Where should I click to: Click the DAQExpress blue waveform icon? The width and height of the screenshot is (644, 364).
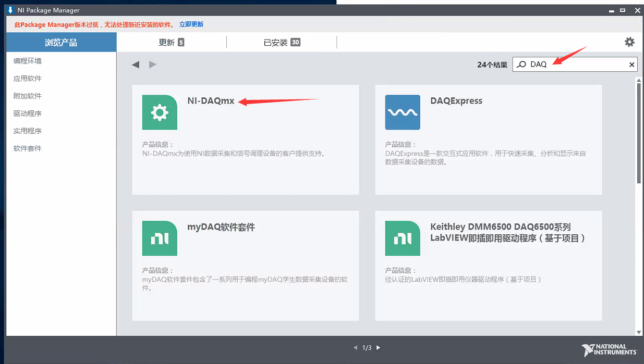click(403, 112)
